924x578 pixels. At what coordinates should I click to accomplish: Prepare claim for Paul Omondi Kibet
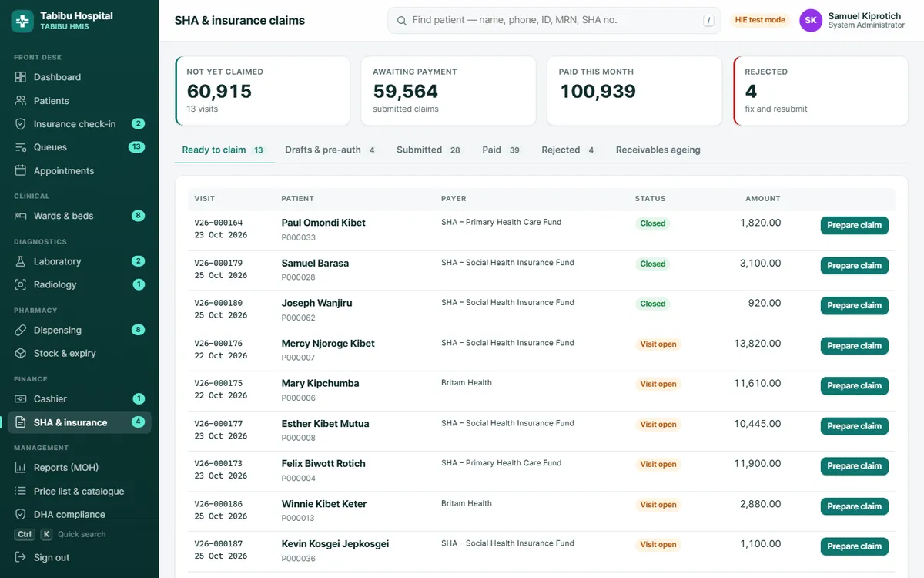coord(855,225)
